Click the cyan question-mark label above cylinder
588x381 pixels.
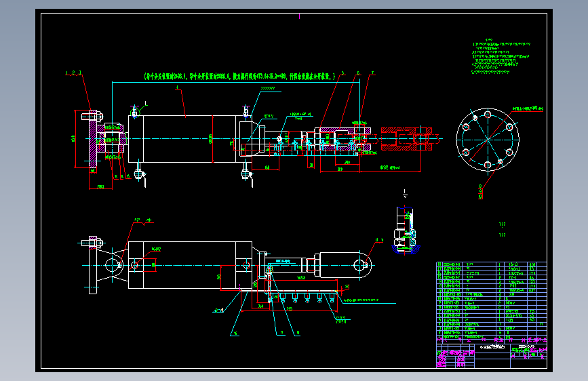[268, 89]
